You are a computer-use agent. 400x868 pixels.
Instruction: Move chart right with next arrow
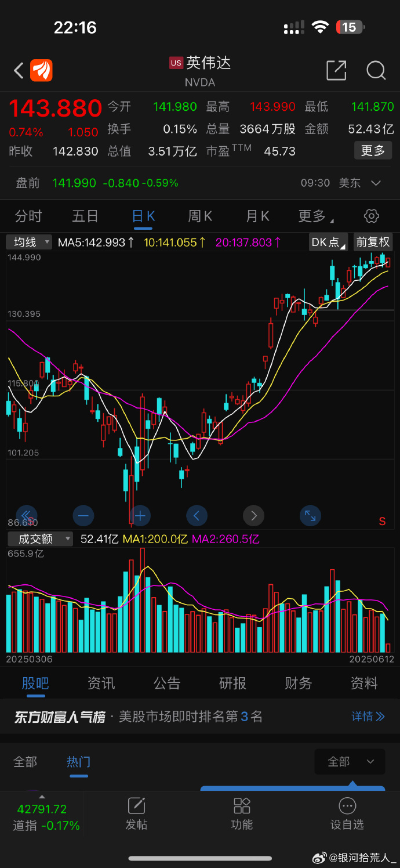point(253,515)
